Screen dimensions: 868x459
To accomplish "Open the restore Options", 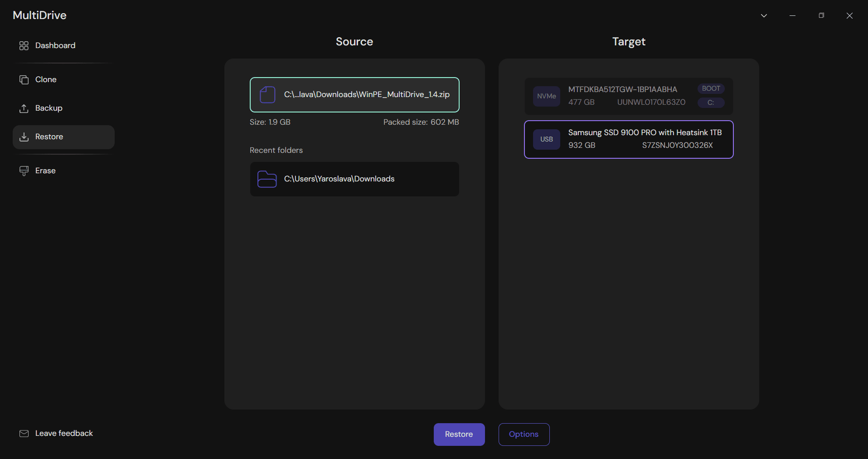I will [524, 435].
